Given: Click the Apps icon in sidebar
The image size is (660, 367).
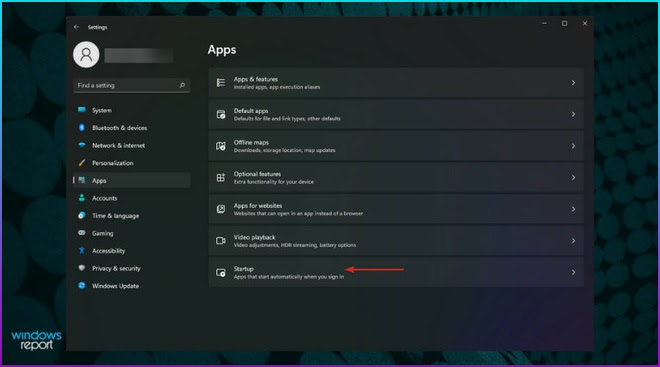Looking at the screenshot, I should 82,180.
